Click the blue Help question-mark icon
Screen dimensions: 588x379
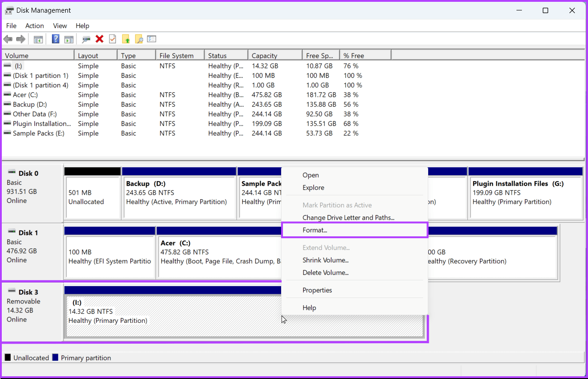point(56,39)
